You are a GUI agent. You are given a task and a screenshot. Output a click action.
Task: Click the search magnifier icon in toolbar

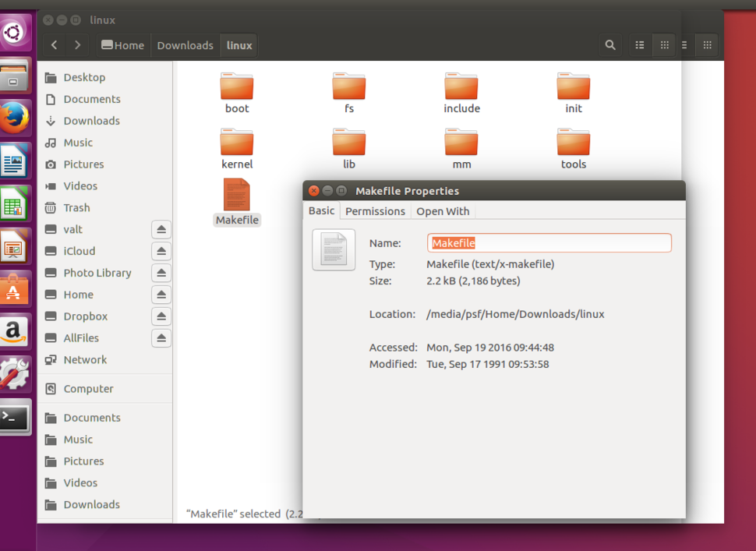(610, 45)
